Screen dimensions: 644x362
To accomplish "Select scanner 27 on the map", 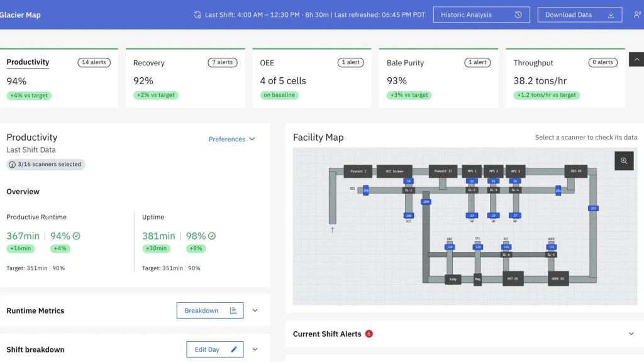I will coord(515,216).
